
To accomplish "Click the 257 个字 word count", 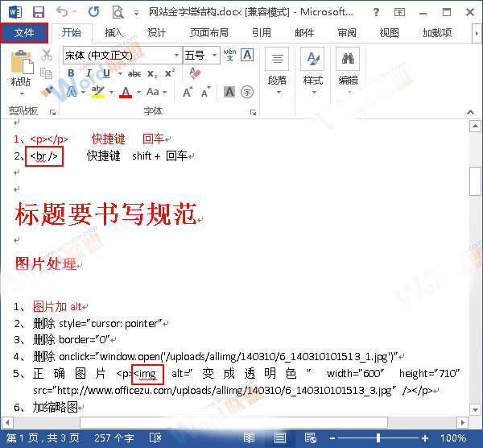I will [x=112, y=438].
